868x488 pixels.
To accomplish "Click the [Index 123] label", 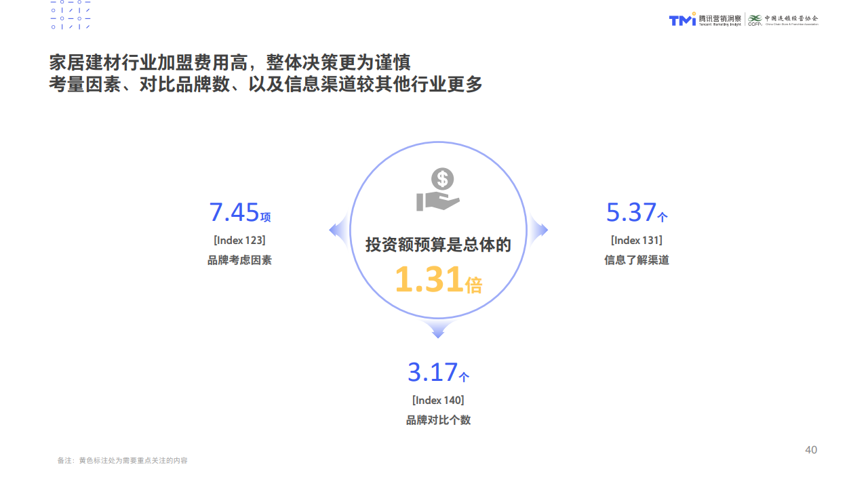I will pyautogui.click(x=239, y=240).
